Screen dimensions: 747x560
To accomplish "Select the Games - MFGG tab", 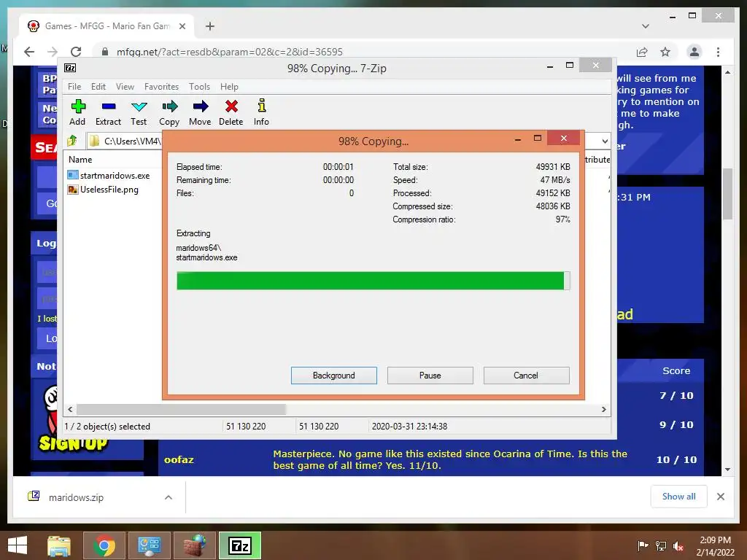I will (107, 26).
